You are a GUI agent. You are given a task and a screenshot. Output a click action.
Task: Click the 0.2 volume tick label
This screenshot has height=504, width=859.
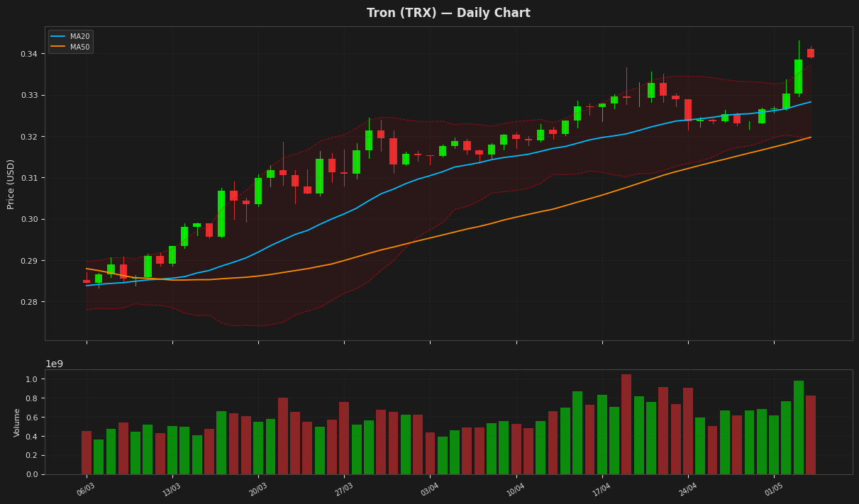coord(31,456)
